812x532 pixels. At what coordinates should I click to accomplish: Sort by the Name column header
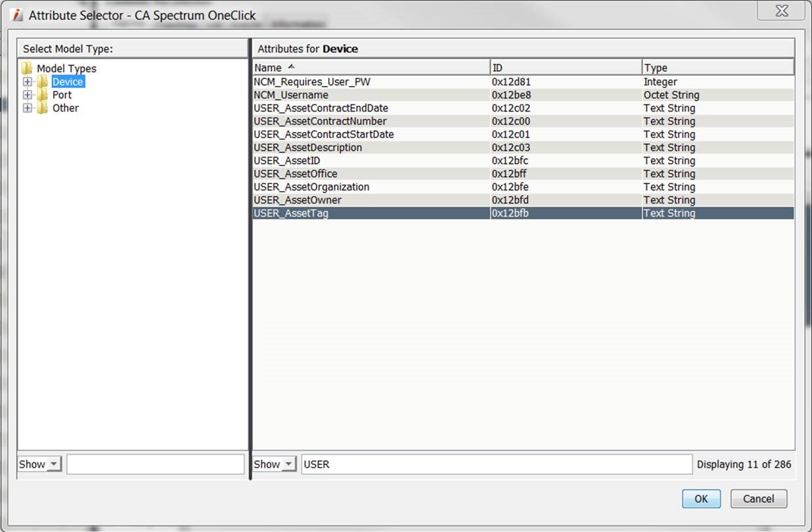(371, 68)
